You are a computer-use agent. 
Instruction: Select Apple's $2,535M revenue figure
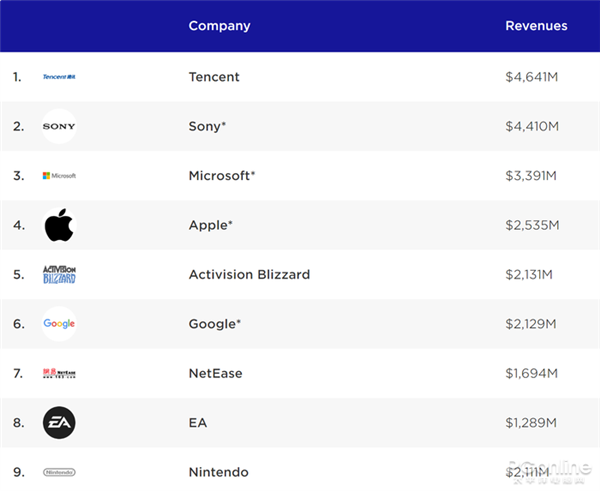pyautogui.click(x=532, y=225)
